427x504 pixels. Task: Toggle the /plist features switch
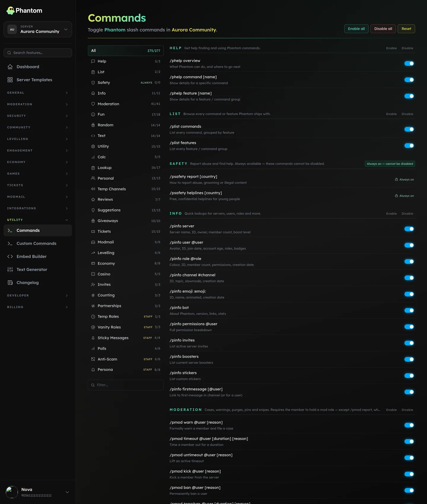click(x=409, y=146)
